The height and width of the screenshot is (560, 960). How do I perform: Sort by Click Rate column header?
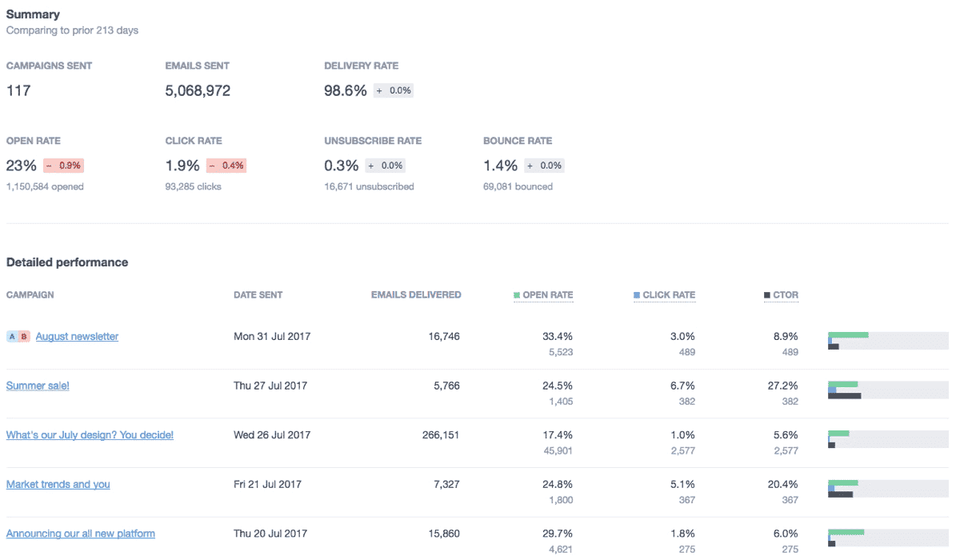(668, 295)
